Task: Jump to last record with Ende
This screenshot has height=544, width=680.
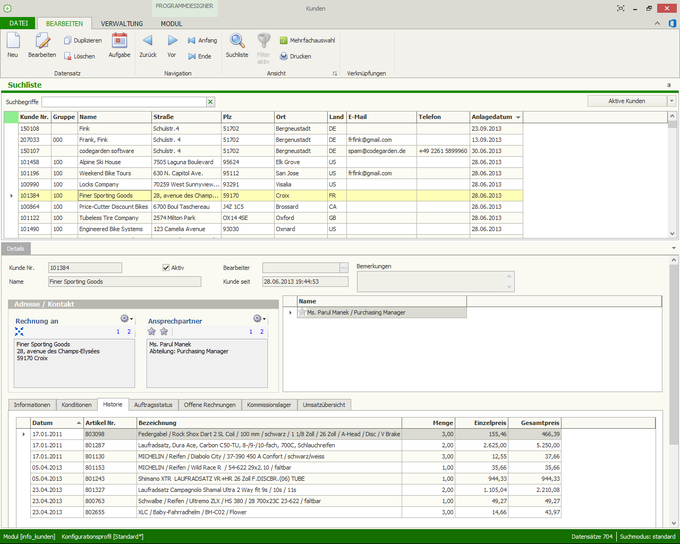Action: [x=198, y=56]
